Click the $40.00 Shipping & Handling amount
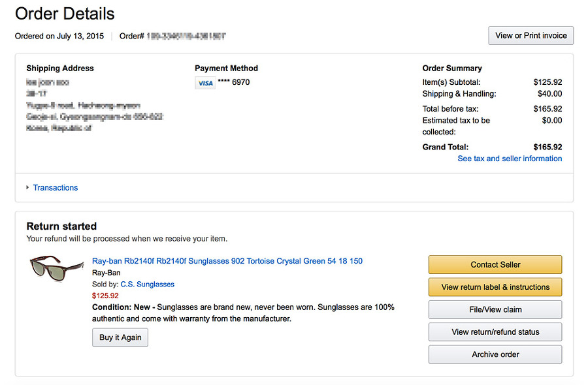Viewport: 588px width, 385px height. [x=549, y=94]
